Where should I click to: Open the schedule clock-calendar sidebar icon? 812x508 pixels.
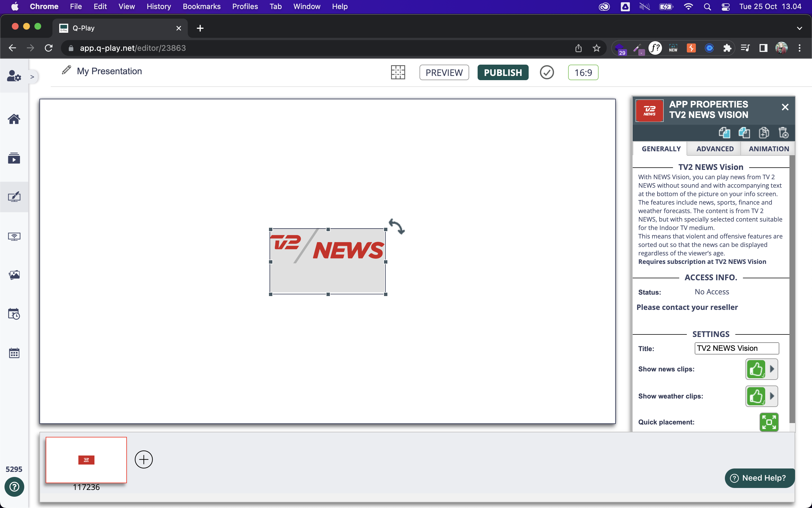pos(14,314)
